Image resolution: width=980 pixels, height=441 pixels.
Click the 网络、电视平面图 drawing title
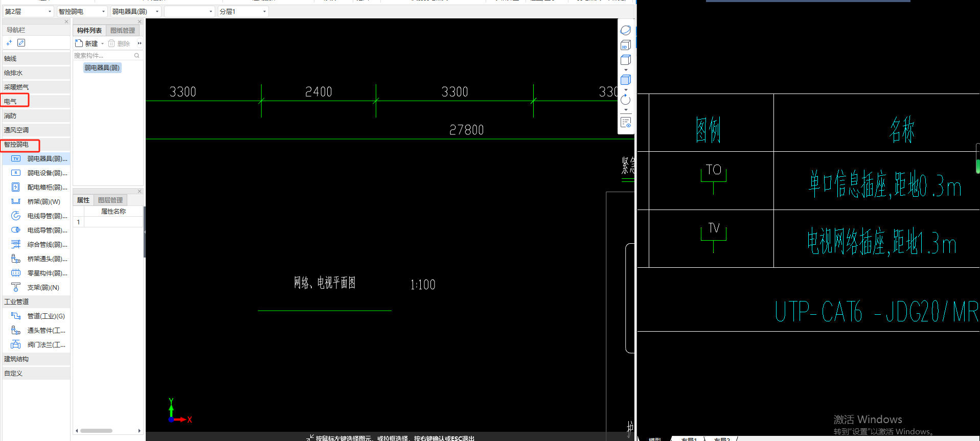point(325,283)
